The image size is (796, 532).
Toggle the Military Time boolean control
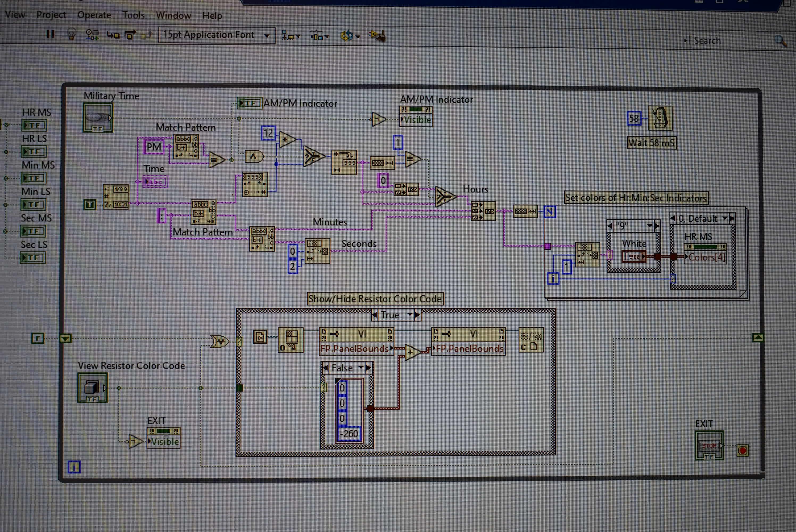[97, 118]
